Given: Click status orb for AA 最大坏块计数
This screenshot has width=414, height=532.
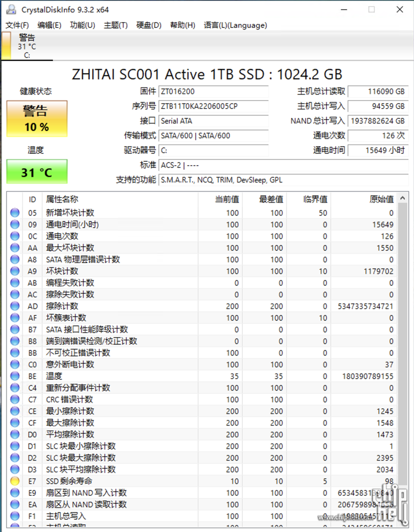Looking at the screenshot, I should tap(15, 248).
